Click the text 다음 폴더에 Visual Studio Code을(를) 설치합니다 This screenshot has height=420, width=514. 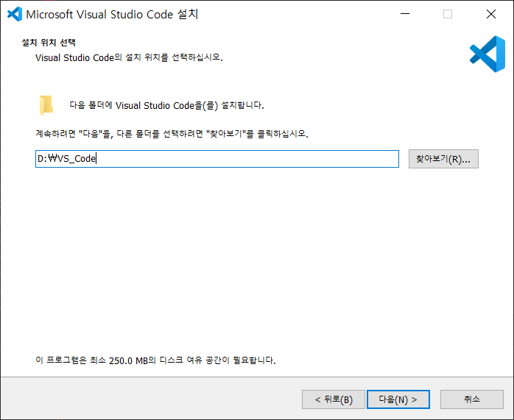point(166,105)
